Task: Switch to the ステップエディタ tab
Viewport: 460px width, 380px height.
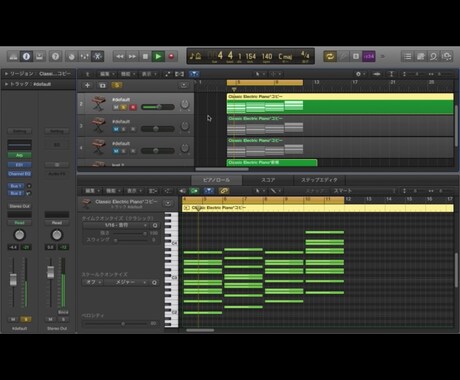Action: tap(319, 180)
